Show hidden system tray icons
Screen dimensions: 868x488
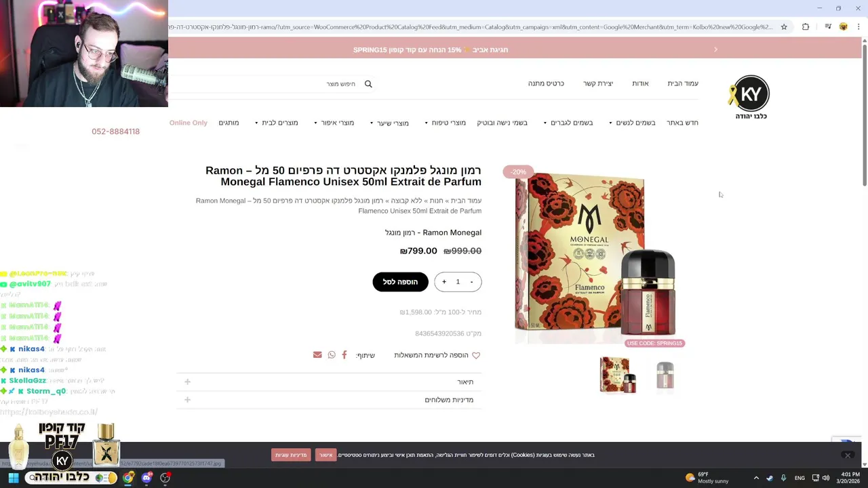coord(756,478)
